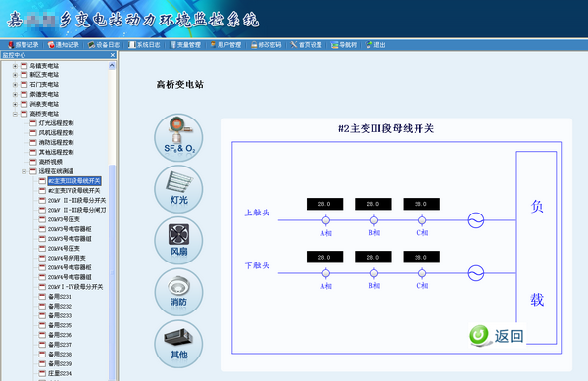Screen dimensions: 588x381
Task: Click the green 返回 return button
Action: point(497,335)
